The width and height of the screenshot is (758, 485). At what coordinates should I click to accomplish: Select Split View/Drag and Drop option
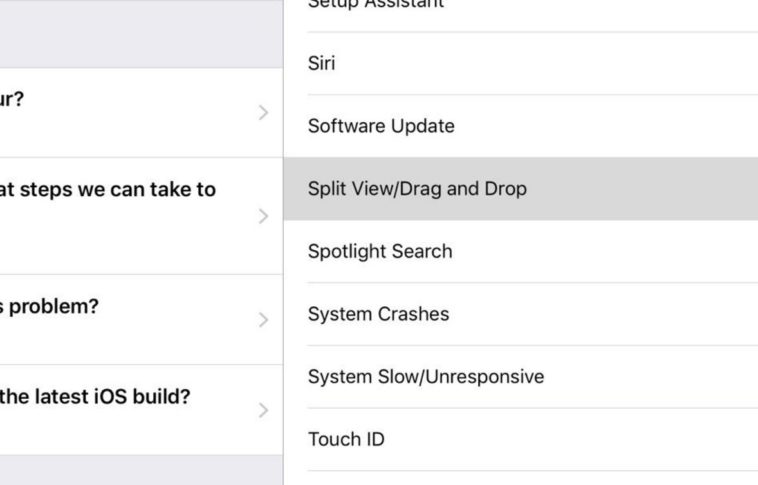pos(417,189)
